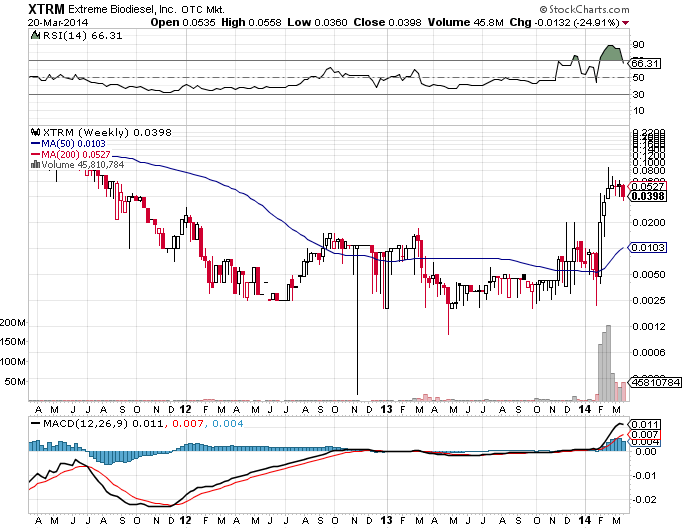This screenshot has width=687, height=528.
Task: Open the StockCharts.com credit link
Action: point(584,9)
